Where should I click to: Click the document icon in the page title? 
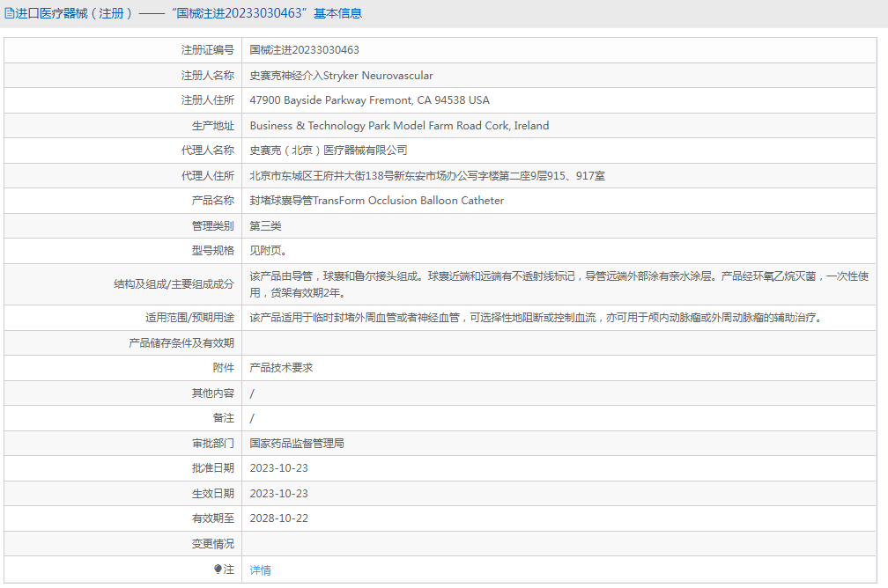point(10,13)
